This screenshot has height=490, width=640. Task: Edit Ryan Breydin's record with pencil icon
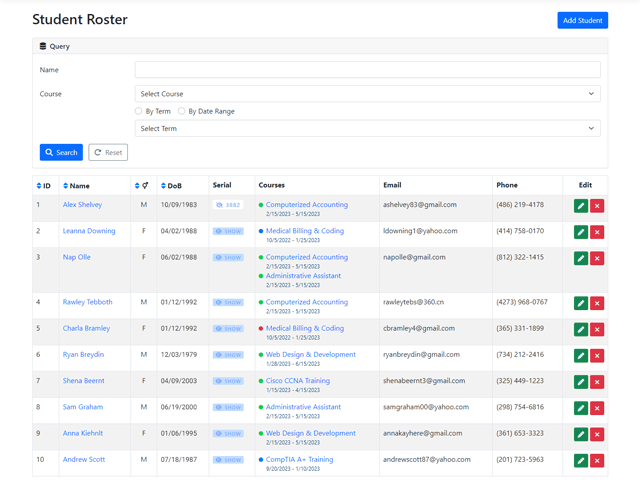tap(581, 356)
